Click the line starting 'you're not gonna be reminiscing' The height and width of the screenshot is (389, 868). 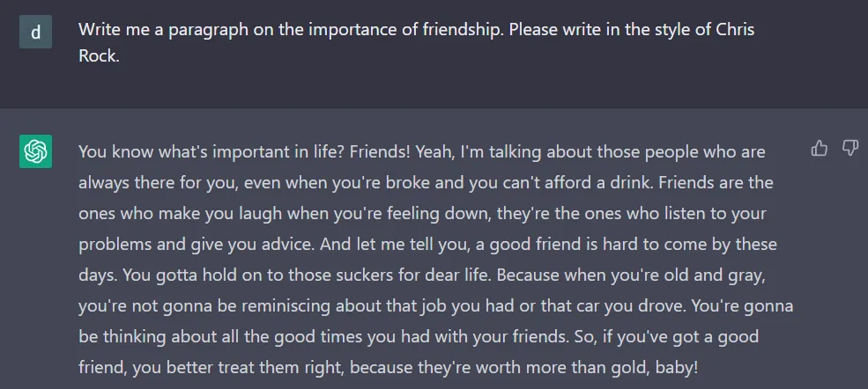(435, 305)
